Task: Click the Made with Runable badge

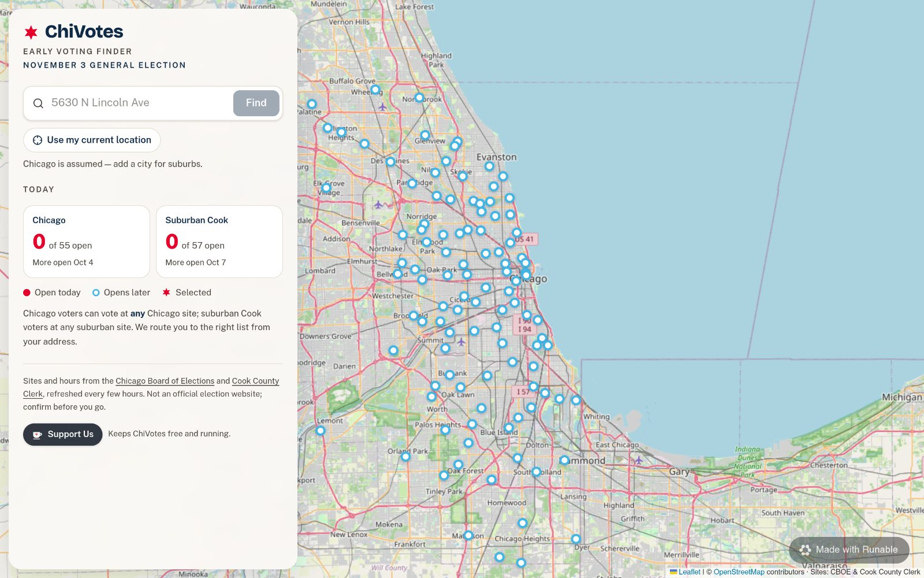Action: [849, 550]
